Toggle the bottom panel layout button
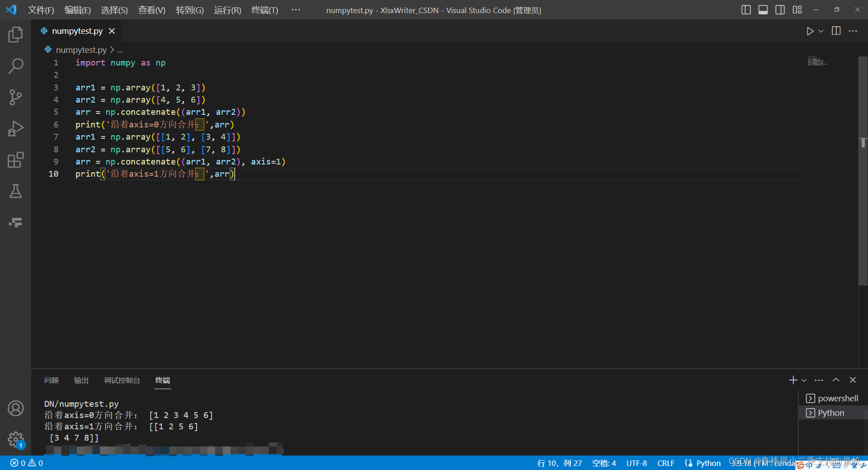 tap(763, 10)
